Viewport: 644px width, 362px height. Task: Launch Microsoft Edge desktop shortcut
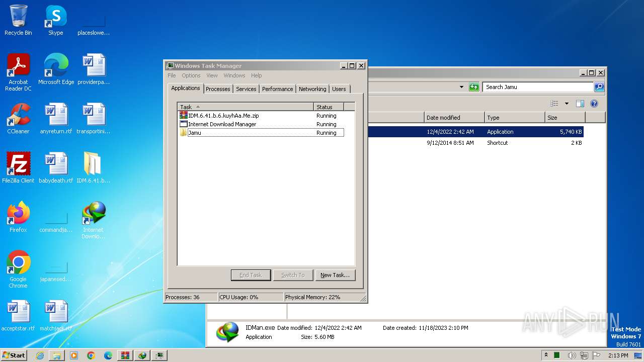(56, 69)
